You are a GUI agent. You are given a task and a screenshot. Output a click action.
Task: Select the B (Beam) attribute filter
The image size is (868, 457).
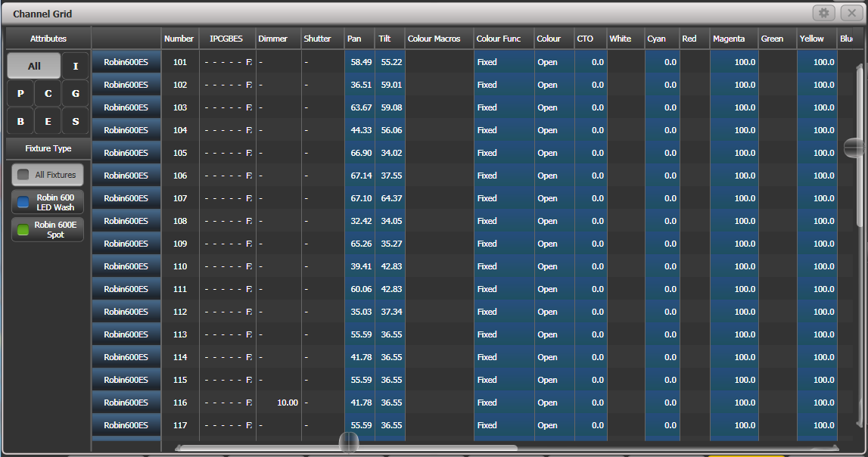tap(20, 120)
